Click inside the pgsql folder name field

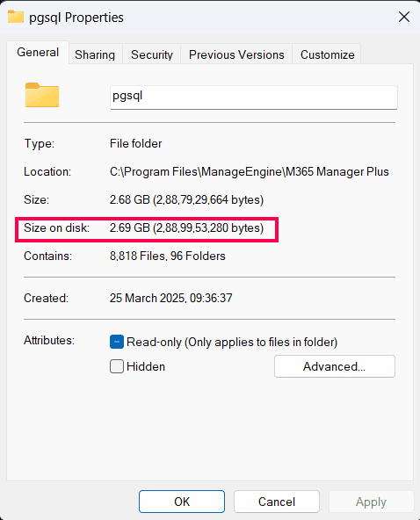[254, 97]
